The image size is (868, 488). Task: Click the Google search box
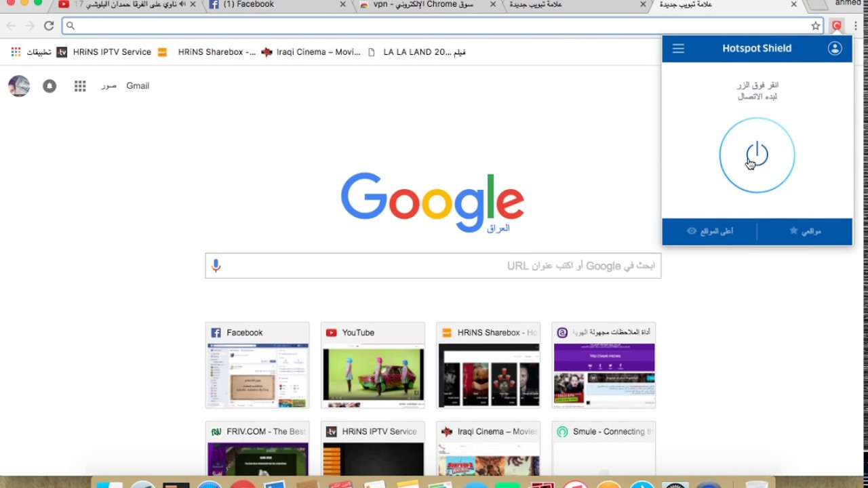point(433,266)
